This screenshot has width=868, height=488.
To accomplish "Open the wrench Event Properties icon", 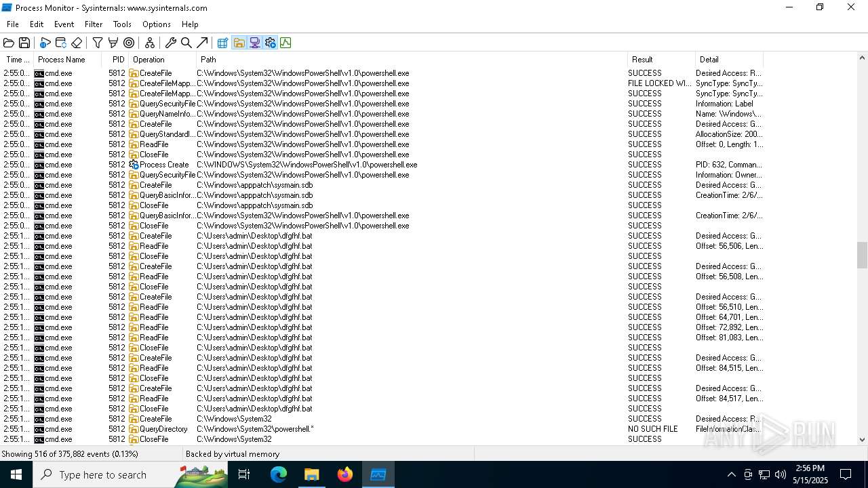I will (171, 43).
